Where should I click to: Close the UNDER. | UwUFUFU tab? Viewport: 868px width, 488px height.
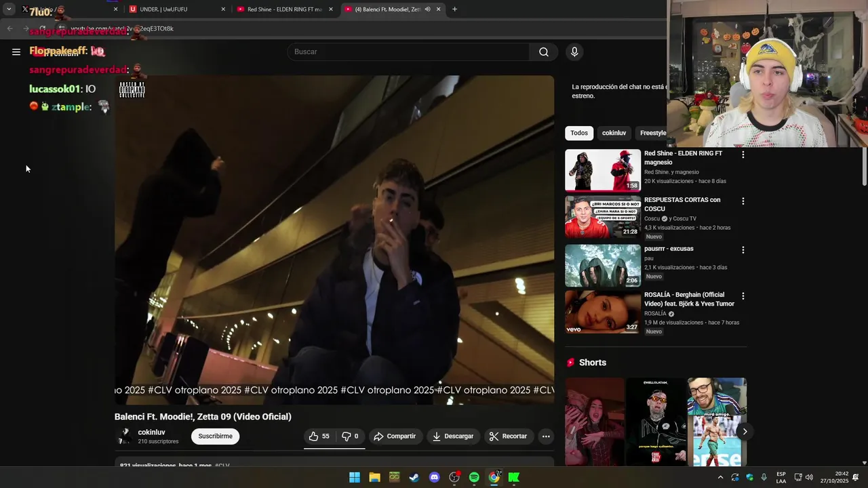(223, 9)
